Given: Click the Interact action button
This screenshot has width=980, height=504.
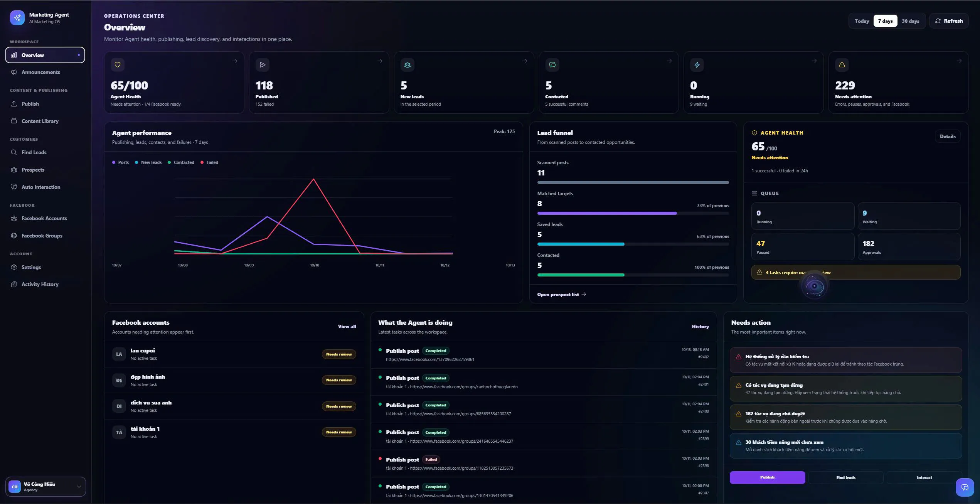Looking at the screenshot, I should (924, 477).
